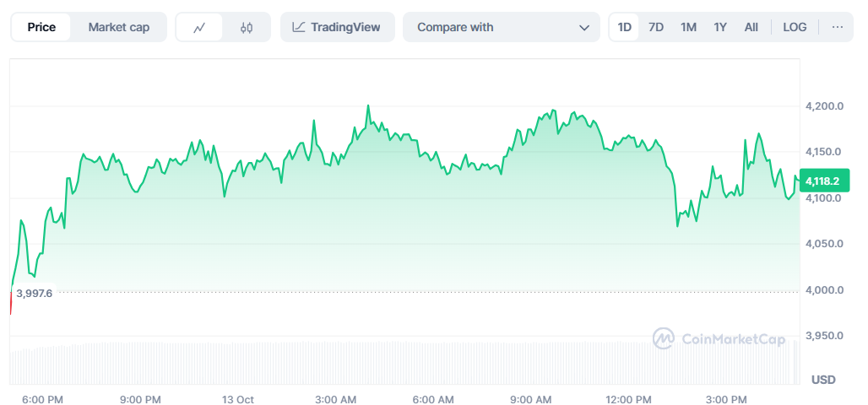Select the 1M time range

(688, 27)
